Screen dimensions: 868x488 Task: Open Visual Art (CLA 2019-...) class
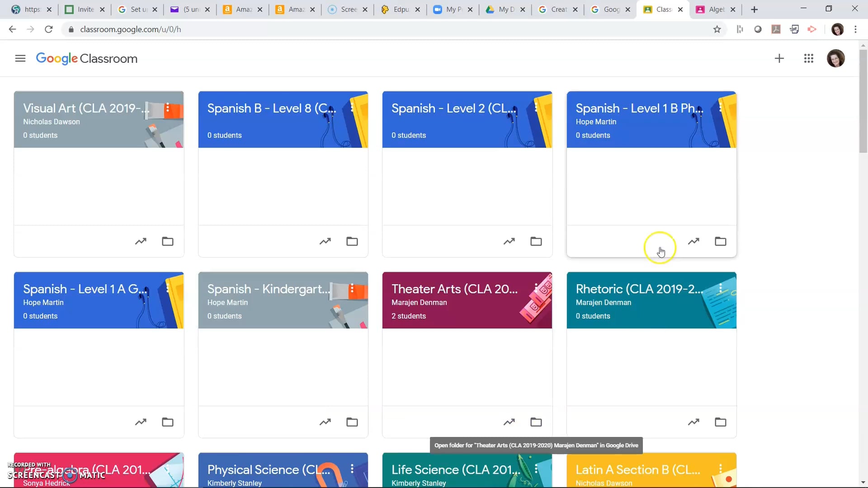[x=86, y=108]
